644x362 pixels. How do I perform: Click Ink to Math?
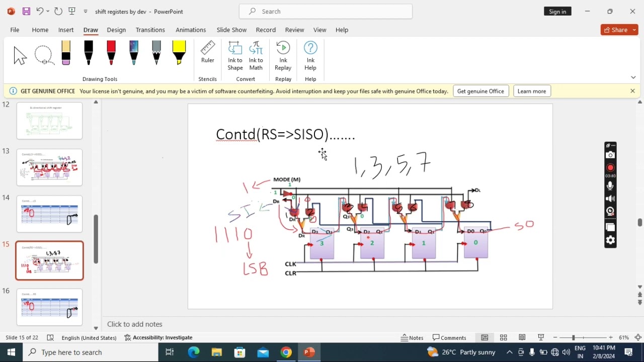point(256,56)
